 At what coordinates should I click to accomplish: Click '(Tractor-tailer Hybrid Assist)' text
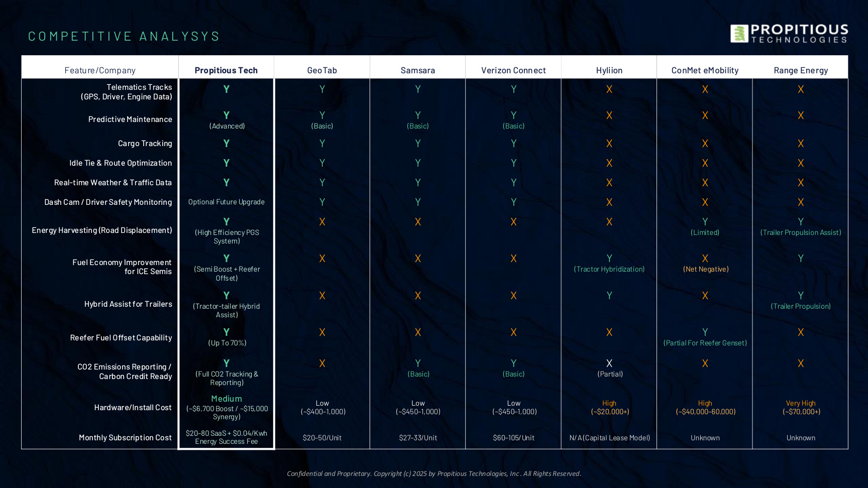(x=227, y=310)
